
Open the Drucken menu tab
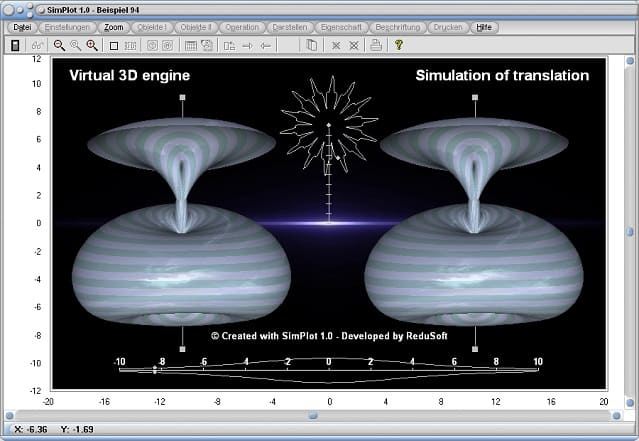coord(449,27)
